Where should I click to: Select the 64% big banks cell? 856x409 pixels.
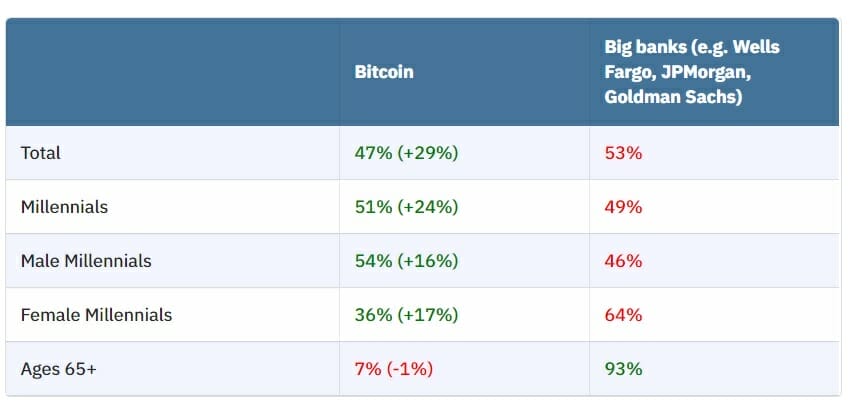(623, 315)
